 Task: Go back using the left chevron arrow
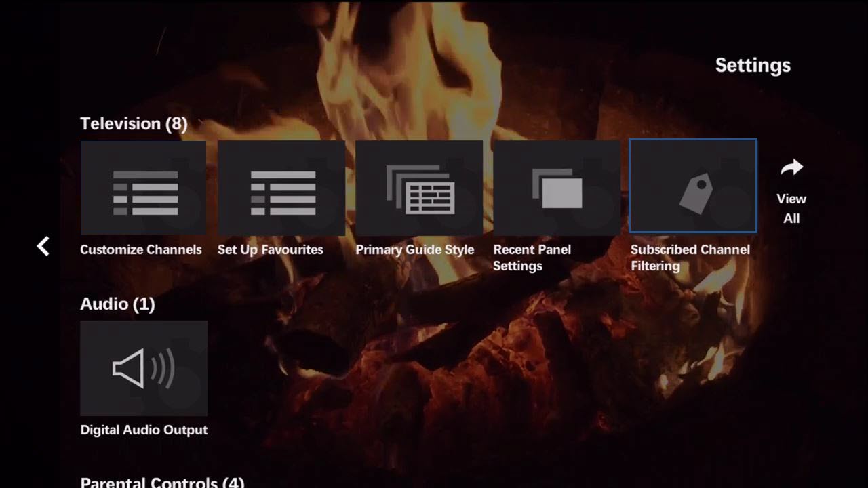tap(43, 246)
